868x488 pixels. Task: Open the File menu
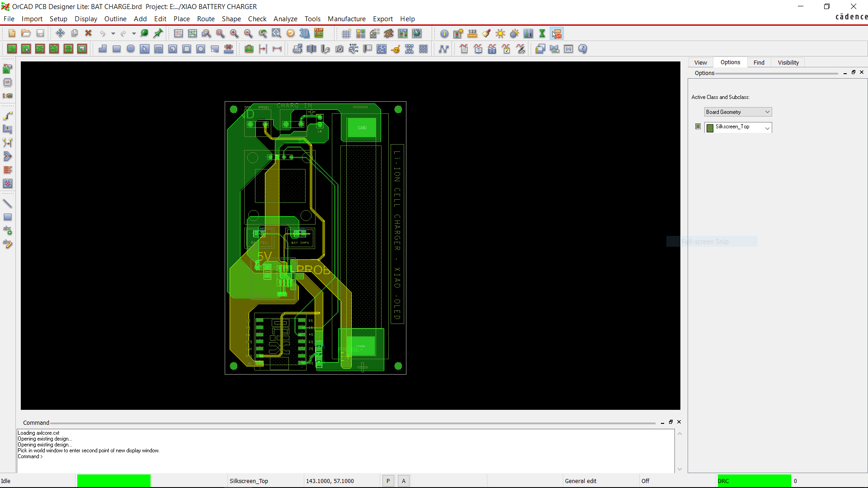(x=9, y=19)
